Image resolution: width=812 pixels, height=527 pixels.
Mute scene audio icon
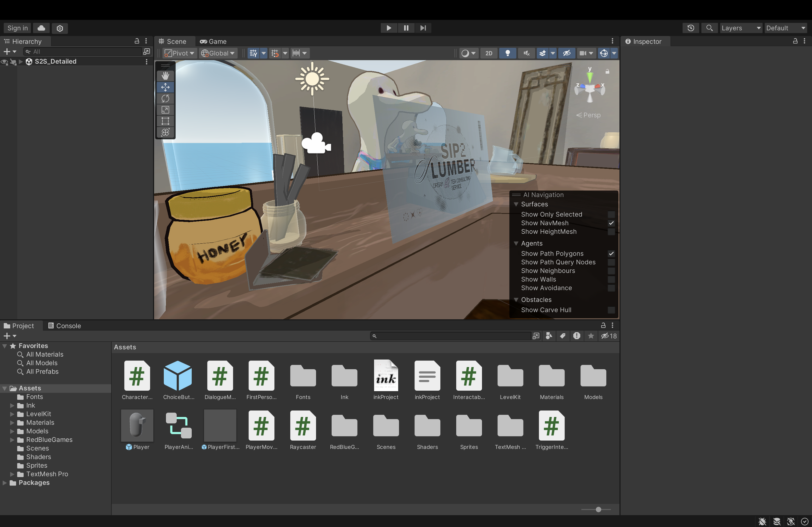click(527, 53)
